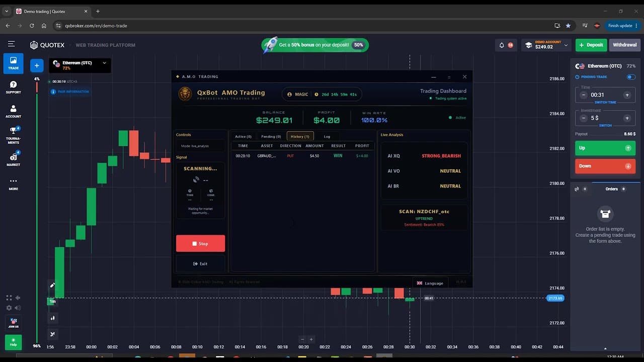This screenshot has width=644, height=362.
Task: Open Market in the sidebar
Action: tap(13, 159)
